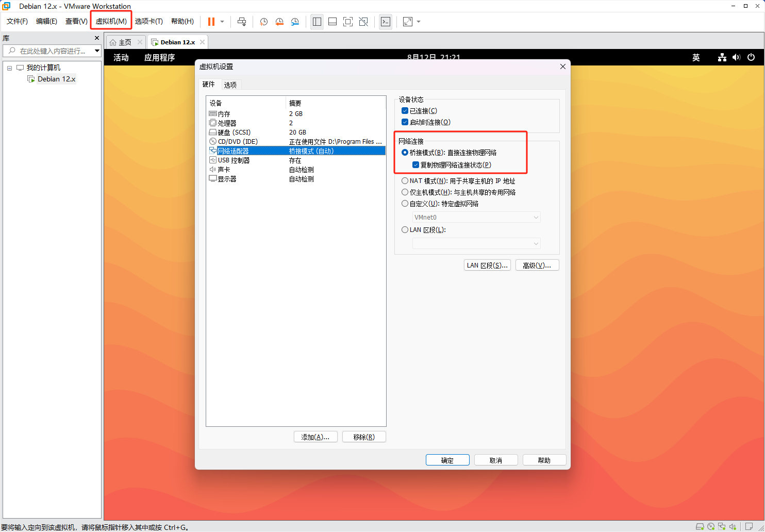Image resolution: width=765 pixels, height=532 pixels.
Task: Open the library search dropdown arrow
Action: tap(97, 51)
